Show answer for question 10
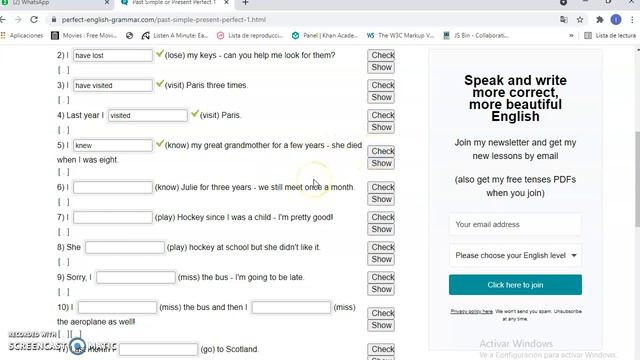 coord(381,325)
